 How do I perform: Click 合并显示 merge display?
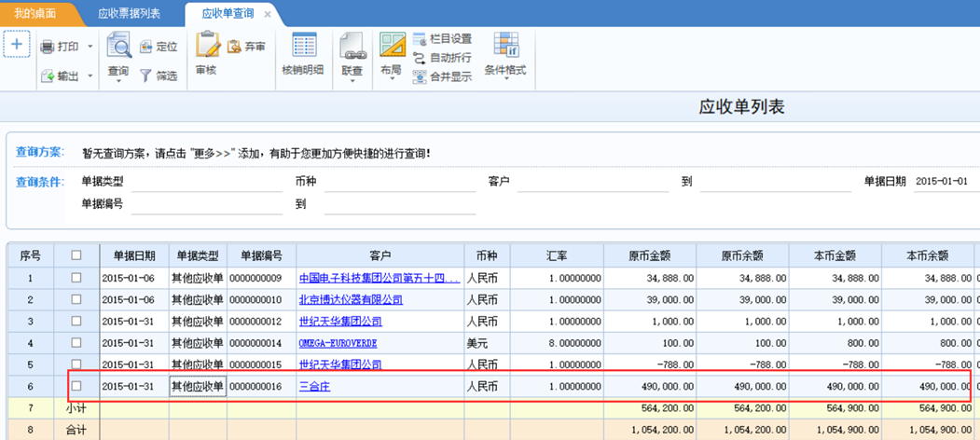(x=443, y=76)
